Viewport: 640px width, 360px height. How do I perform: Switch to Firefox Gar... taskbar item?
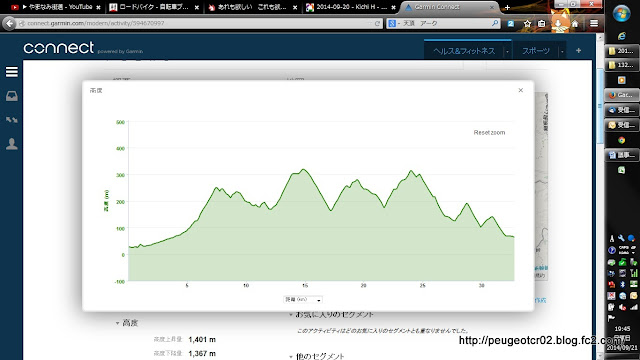tap(621, 95)
